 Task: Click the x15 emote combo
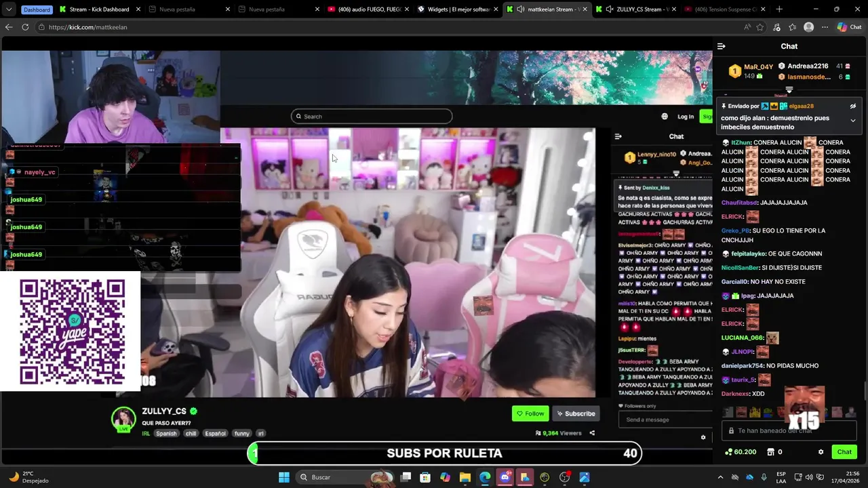click(804, 407)
